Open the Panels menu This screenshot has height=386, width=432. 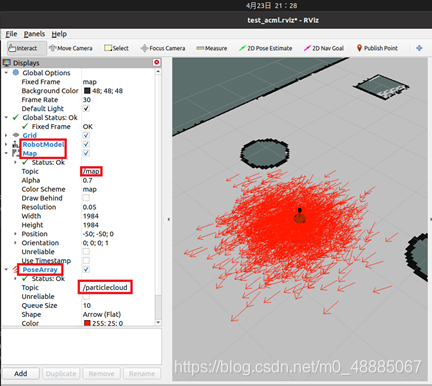34,34
